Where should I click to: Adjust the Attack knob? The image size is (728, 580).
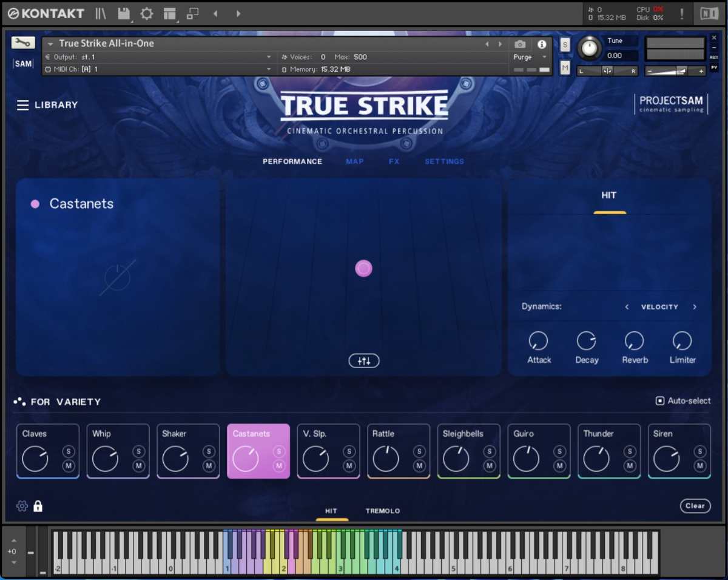click(x=538, y=341)
